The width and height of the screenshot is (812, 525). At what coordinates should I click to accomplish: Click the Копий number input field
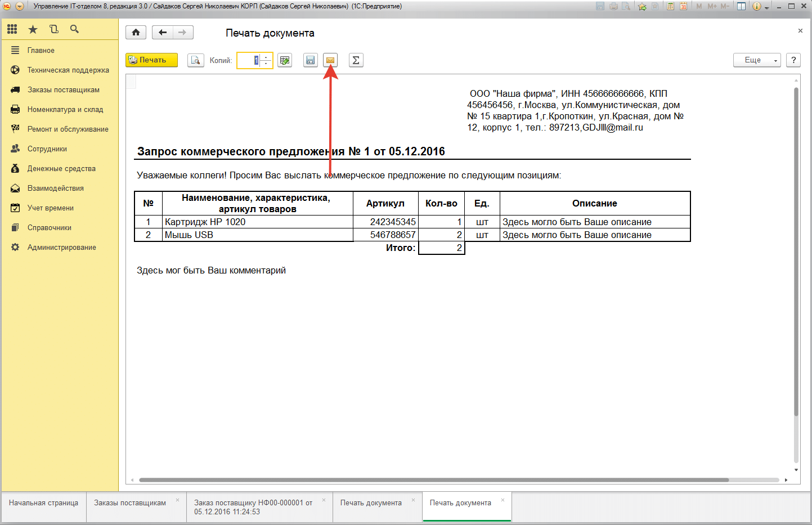click(249, 60)
